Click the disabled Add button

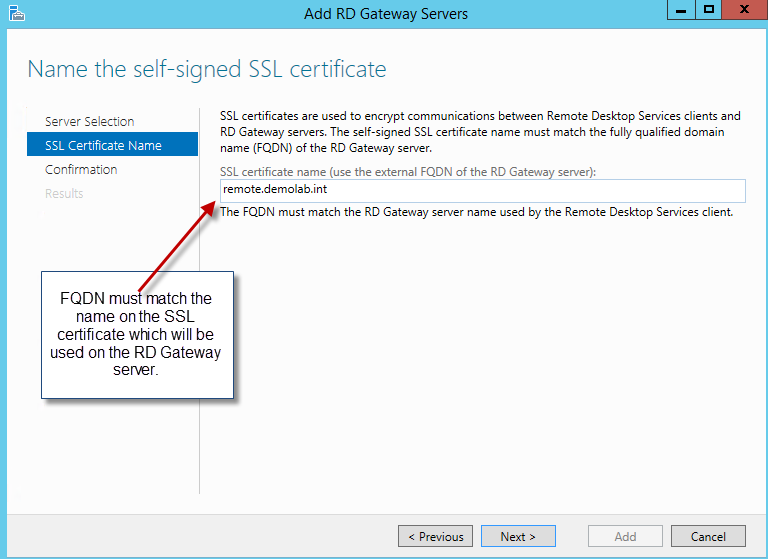[625, 536]
